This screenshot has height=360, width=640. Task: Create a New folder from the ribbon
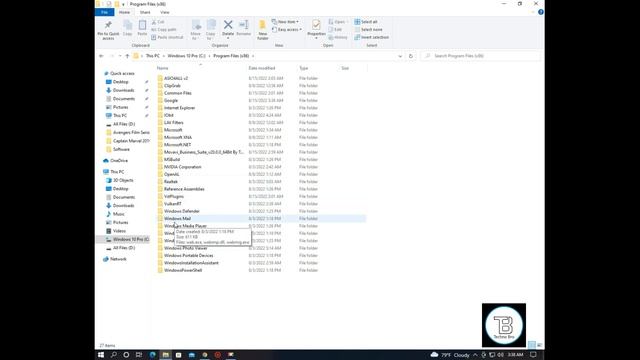pos(263,30)
